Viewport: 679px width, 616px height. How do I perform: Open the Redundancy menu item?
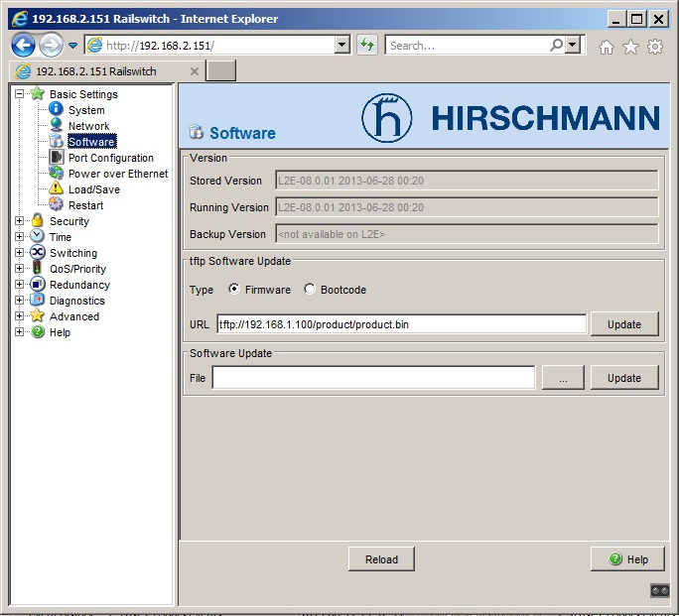[79, 285]
